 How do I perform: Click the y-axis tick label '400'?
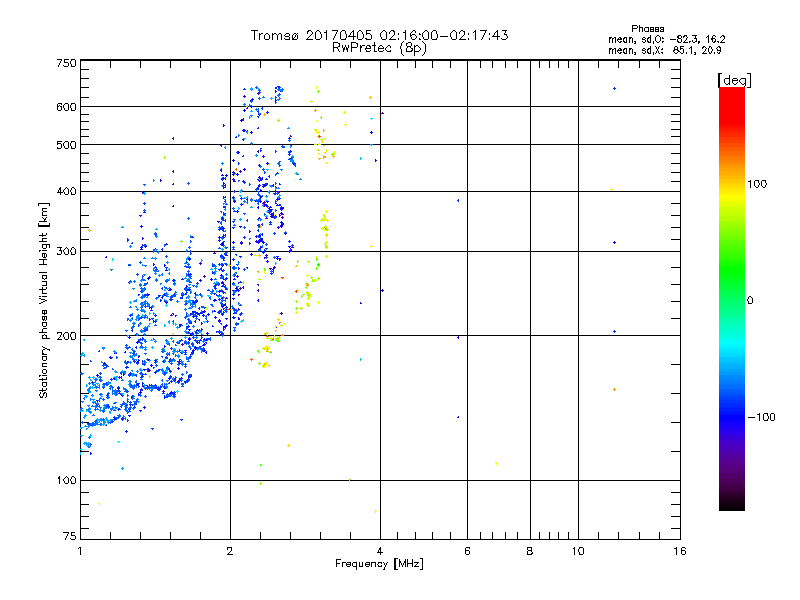pos(67,192)
